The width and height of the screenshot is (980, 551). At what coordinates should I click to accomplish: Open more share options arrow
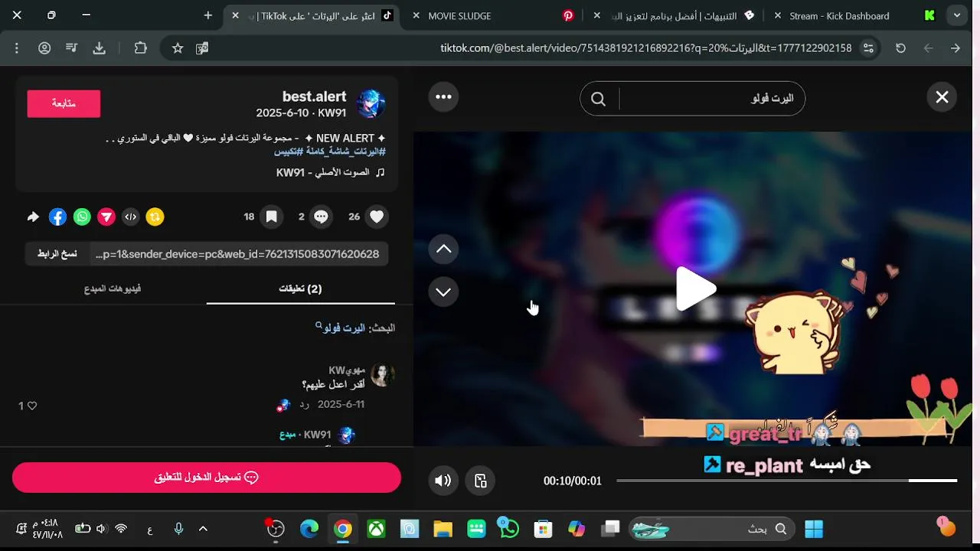tap(33, 217)
